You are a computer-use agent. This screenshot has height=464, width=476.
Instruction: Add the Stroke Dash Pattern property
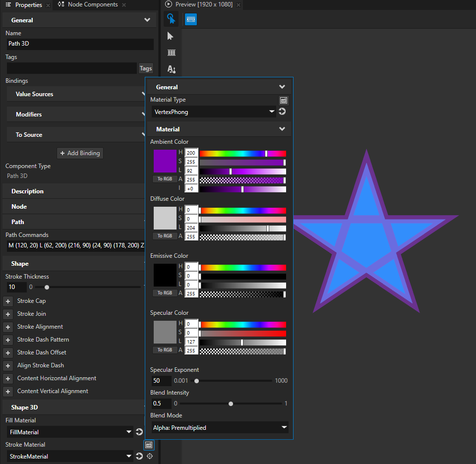click(x=8, y=340)
